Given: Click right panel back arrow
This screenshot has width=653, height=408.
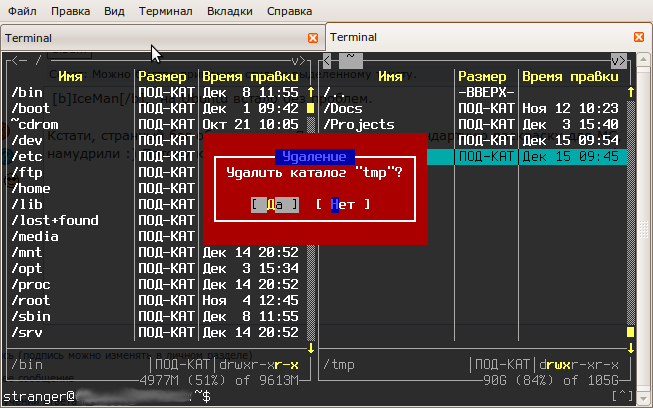Looking at the screenshot, I should (x=328, y=60).
